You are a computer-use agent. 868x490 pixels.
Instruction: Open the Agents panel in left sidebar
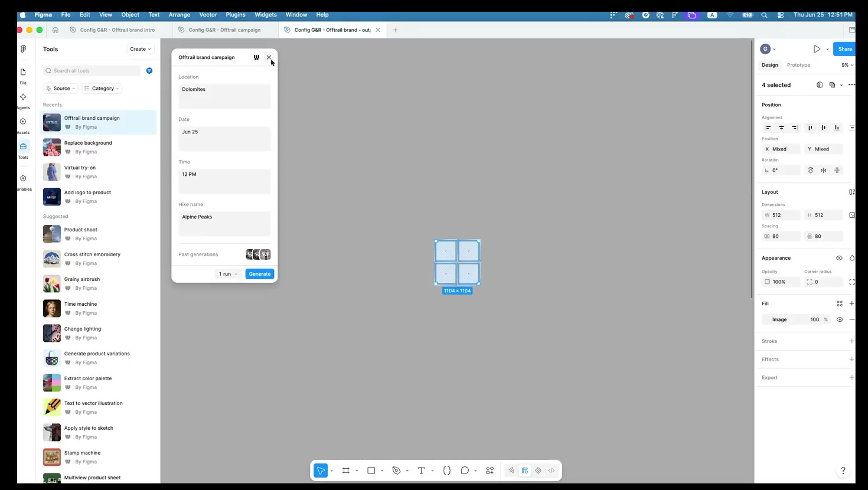23,101
